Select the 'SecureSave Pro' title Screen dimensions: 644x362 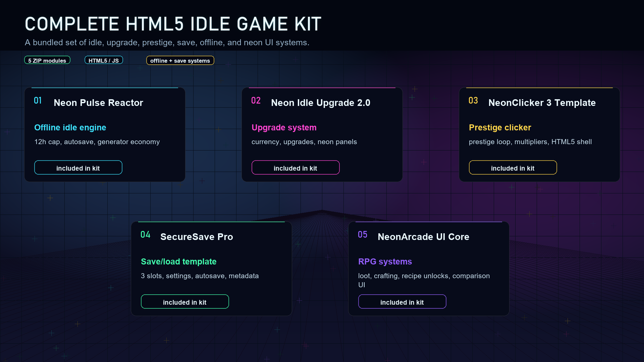tap(197, 237)
